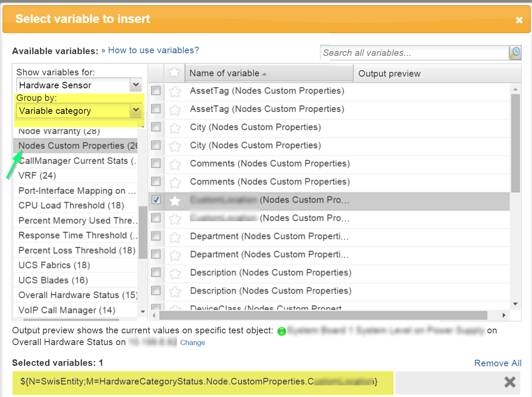532x397 pixels.
Task: Click the star icon in column header
Action: coord(174,73)
